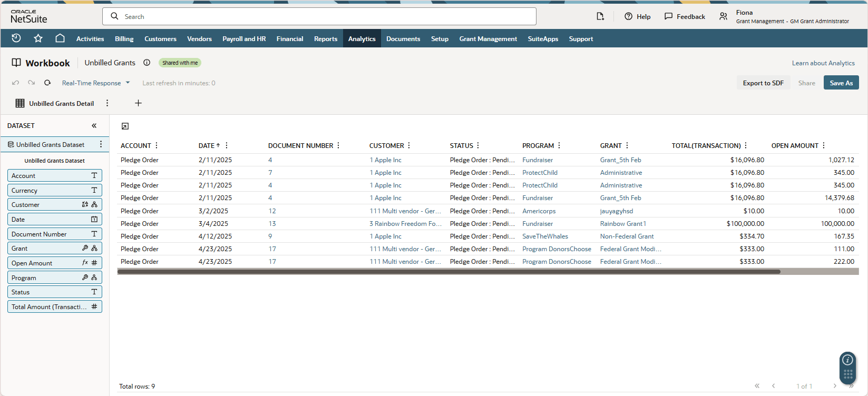
Task: Click the horizontal table scrollbar
Action: (x=449, y=272)
